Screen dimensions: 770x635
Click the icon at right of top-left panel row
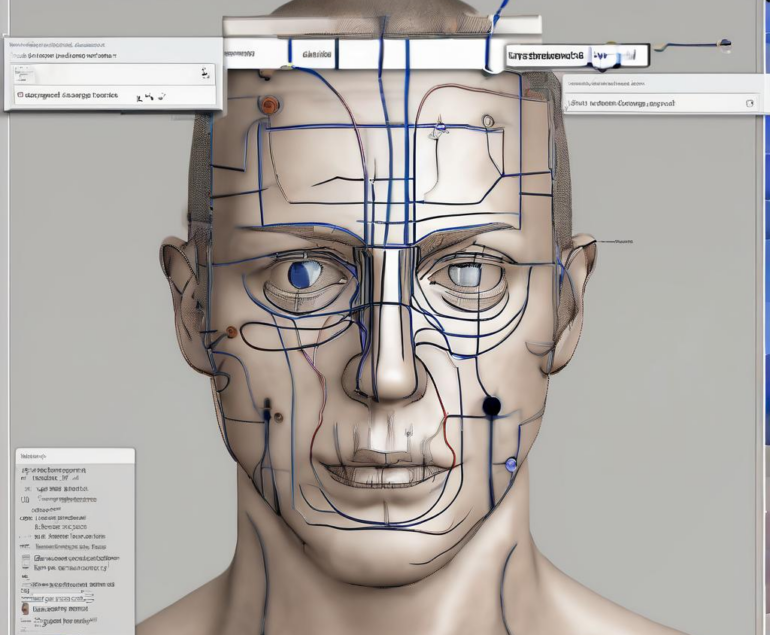[x=205, y=73]
